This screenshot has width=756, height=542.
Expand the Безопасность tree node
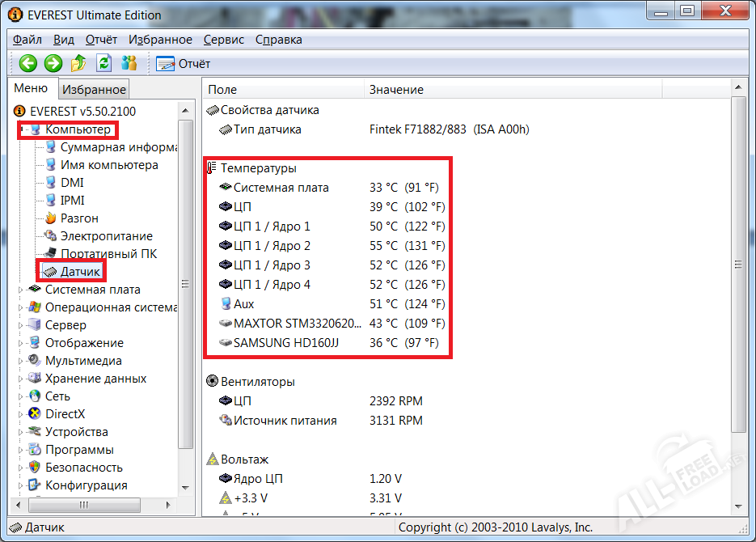tap(21, 468)
